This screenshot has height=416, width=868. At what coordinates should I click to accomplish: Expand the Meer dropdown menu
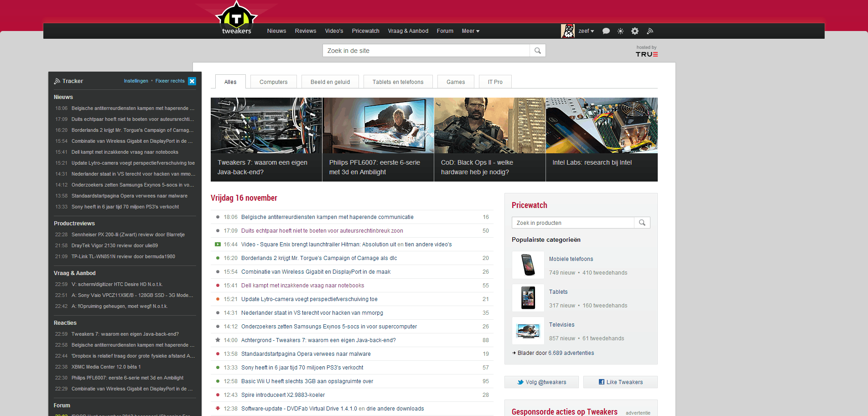471,31
